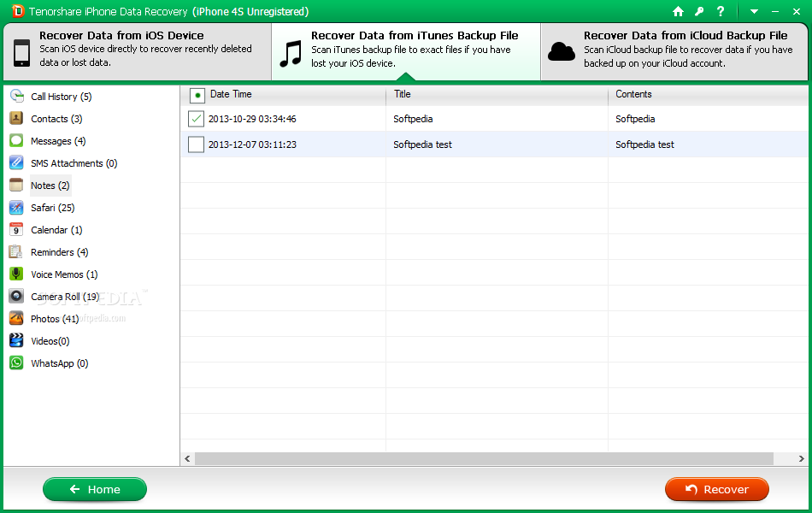The height and width of the screenshot is (513, 812).
Task: Click the 'Softpedia test' title cell
Action: click(x=422, y=144)
